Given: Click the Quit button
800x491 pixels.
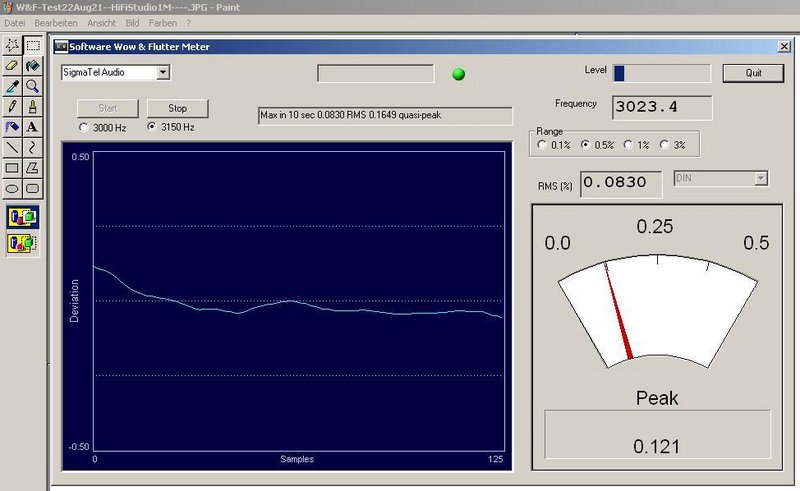Looking at the screenshot, I should [753, 73].
